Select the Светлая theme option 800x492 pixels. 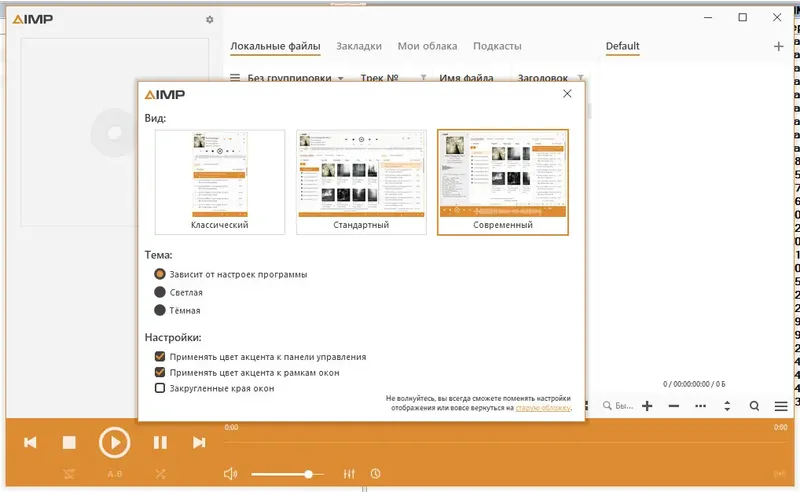pyautogui.click(x=179, y=292)
